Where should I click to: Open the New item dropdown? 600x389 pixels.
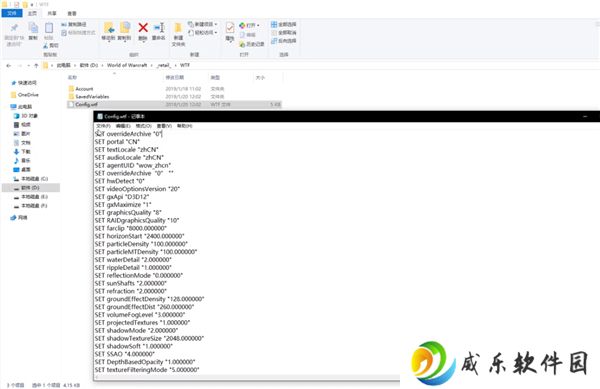pyautogui.click(x=203, y=24)
